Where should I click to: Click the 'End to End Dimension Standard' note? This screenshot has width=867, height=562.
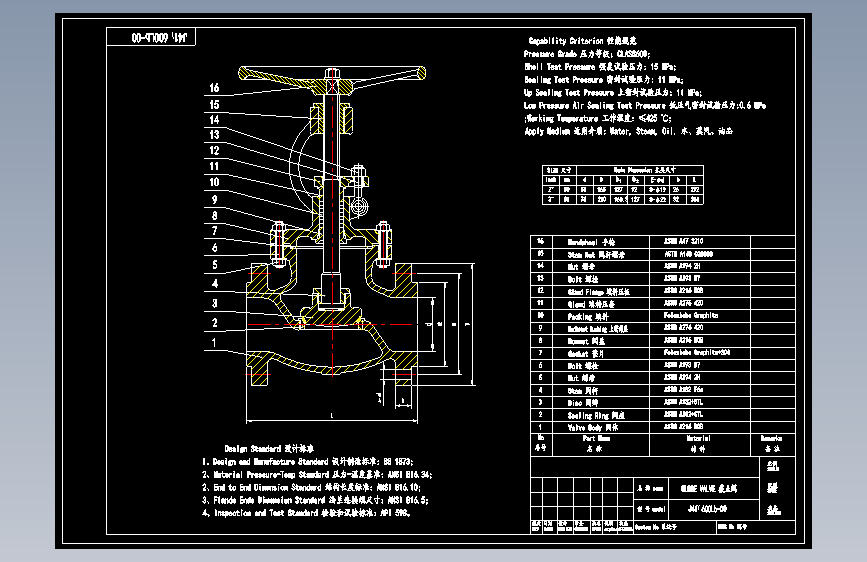tap(311, 487)
